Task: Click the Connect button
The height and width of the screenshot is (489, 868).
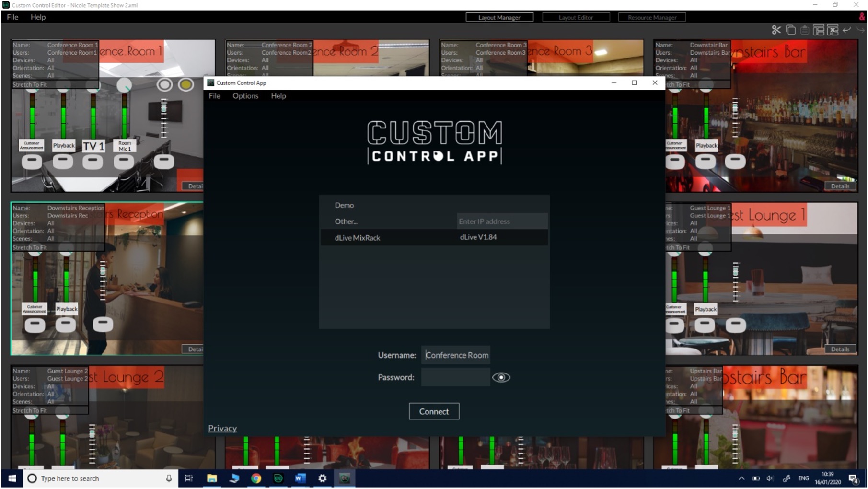Action: (434, 411)
